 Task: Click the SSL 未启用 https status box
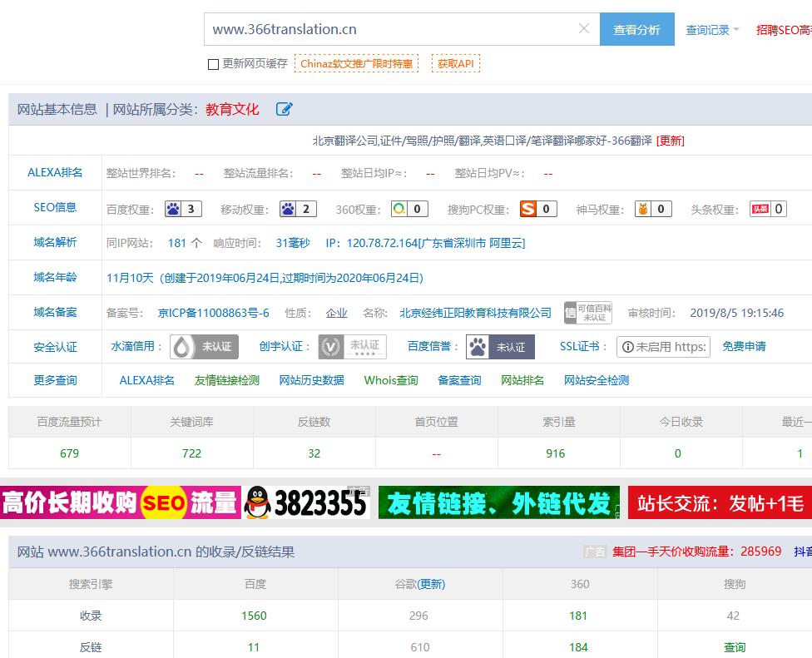click(x=663, y=347)
